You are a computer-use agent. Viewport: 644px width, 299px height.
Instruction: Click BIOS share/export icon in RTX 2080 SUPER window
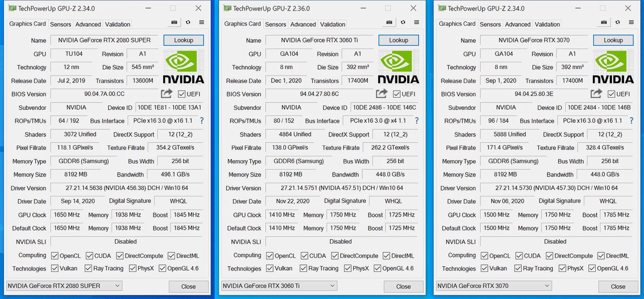[167, 94]
